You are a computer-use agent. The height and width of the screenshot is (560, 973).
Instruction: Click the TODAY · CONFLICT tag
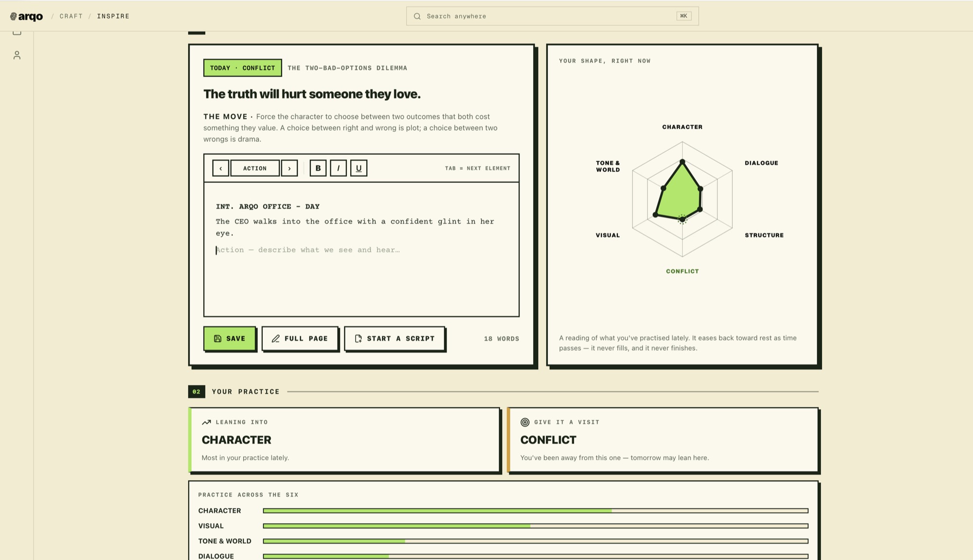point(242,68)
